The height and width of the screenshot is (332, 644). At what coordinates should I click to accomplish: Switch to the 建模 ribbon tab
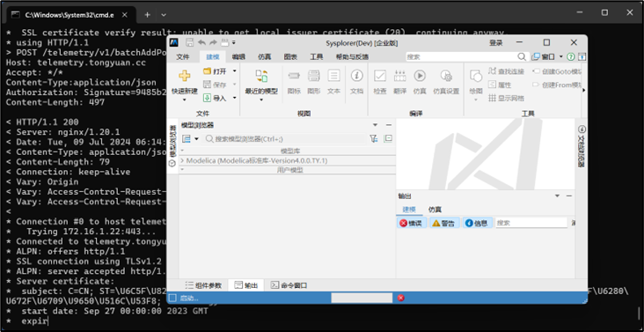pyautogui.click(x=213, y=57)
